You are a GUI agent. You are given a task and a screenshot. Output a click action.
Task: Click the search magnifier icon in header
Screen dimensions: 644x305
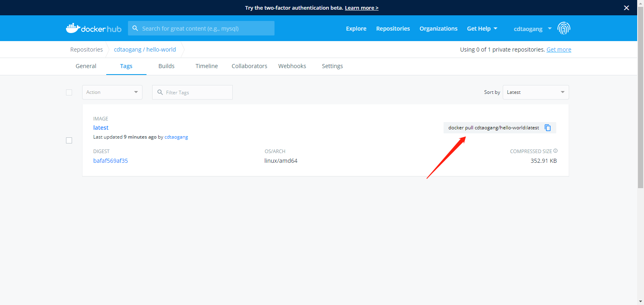[135, 28]
